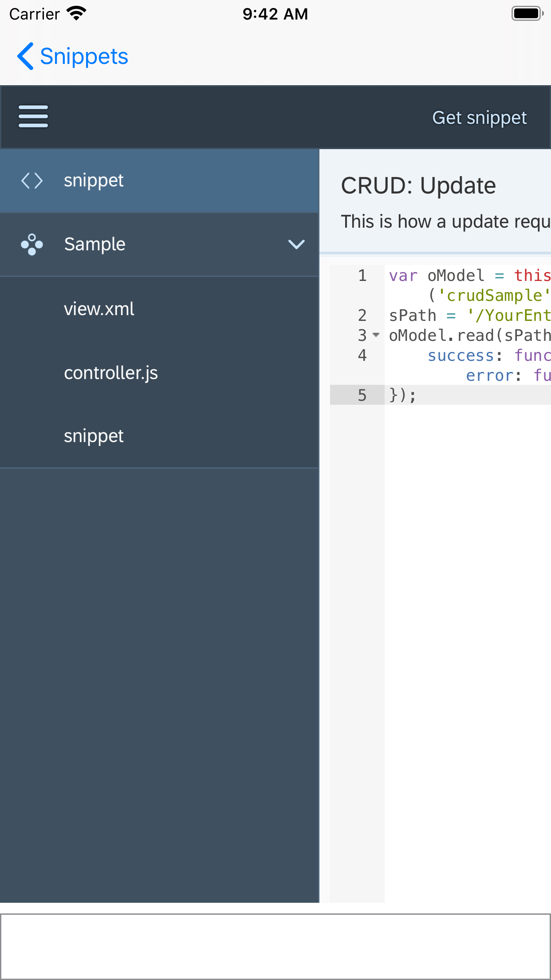Collapse the Sample section using its chevron
This screenshot has height=980, width=551.
pos(296,245)
